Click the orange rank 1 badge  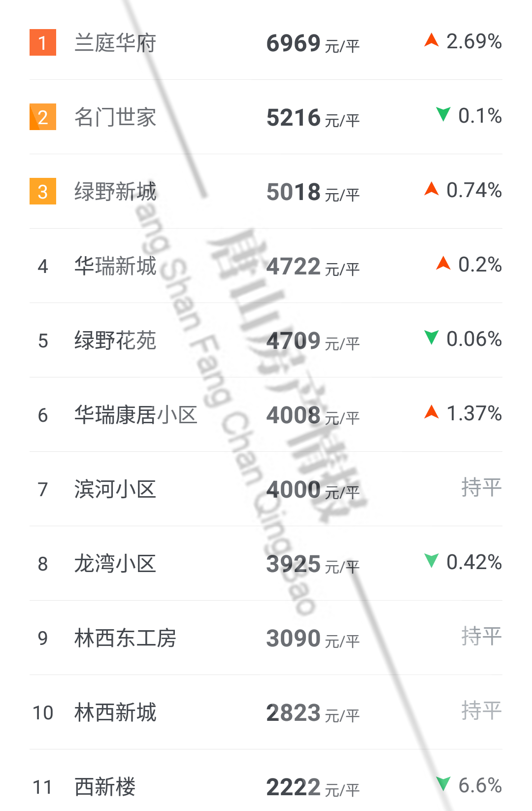click(43, 42)
